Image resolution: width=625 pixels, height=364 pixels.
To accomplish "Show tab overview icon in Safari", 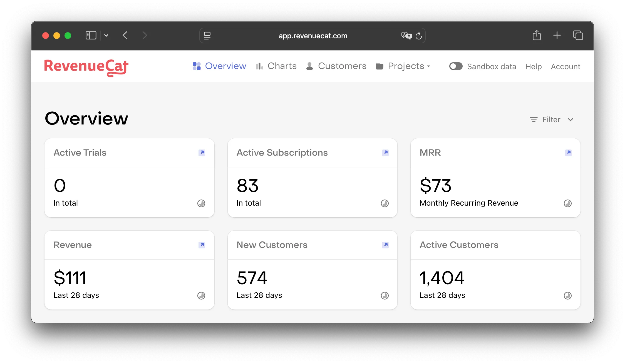I will pyautogui.click(x=578, y=35).
